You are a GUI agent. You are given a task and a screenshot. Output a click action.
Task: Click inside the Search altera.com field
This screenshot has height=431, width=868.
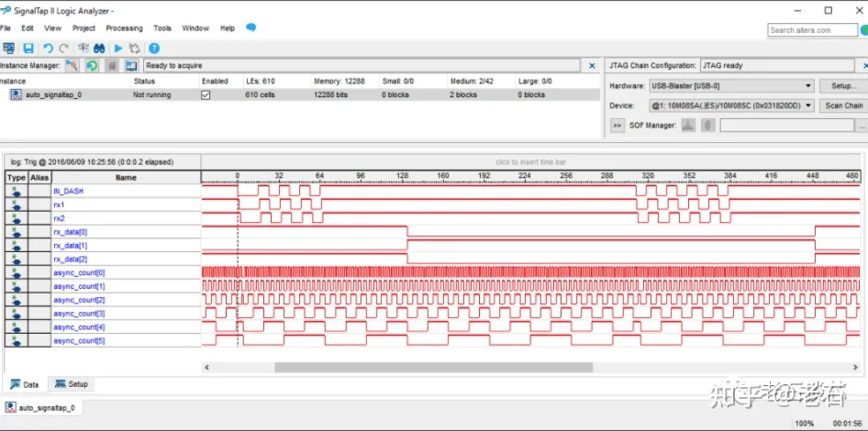point(813,30)
